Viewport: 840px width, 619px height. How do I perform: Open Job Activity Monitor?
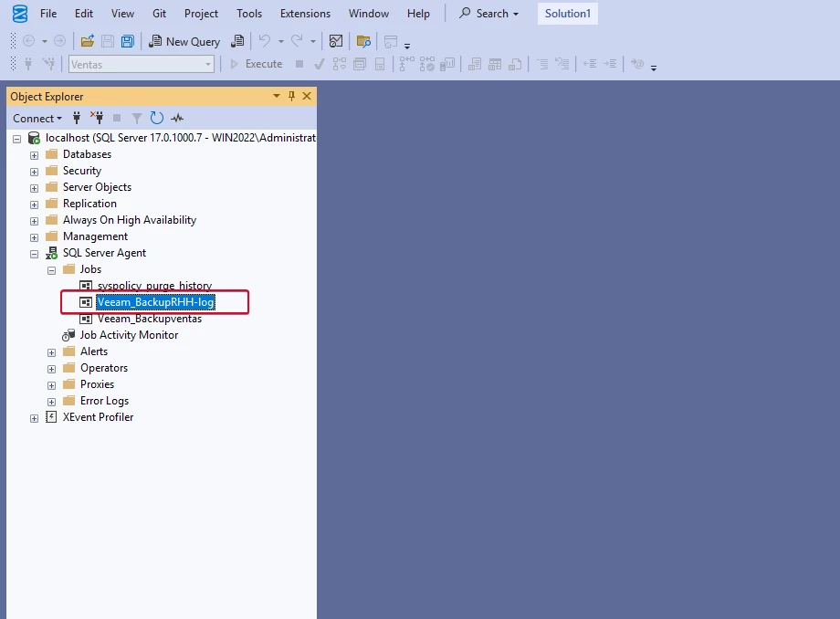(129, 335)
